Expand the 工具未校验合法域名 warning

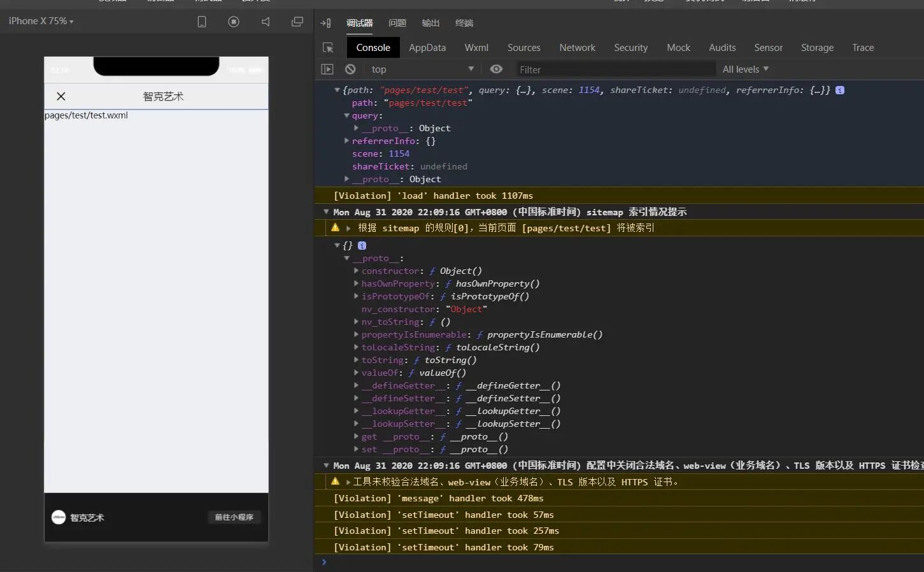click(x=348, y=482)
